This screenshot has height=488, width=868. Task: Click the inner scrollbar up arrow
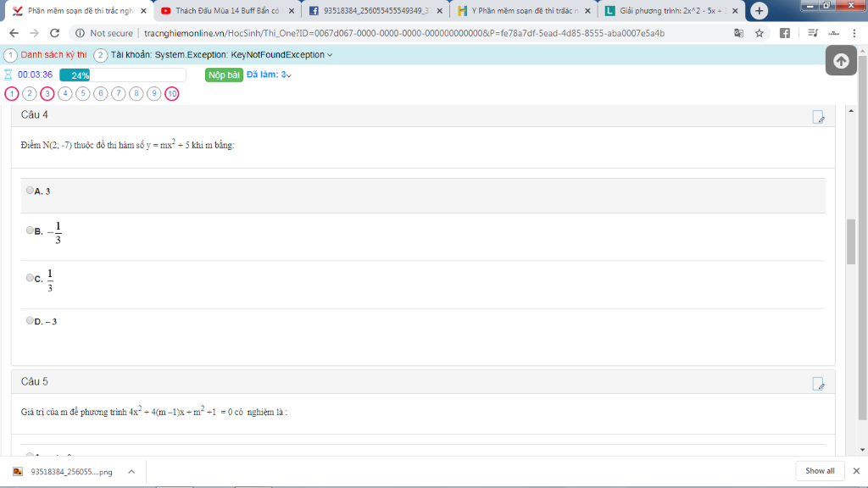point(851,111)
